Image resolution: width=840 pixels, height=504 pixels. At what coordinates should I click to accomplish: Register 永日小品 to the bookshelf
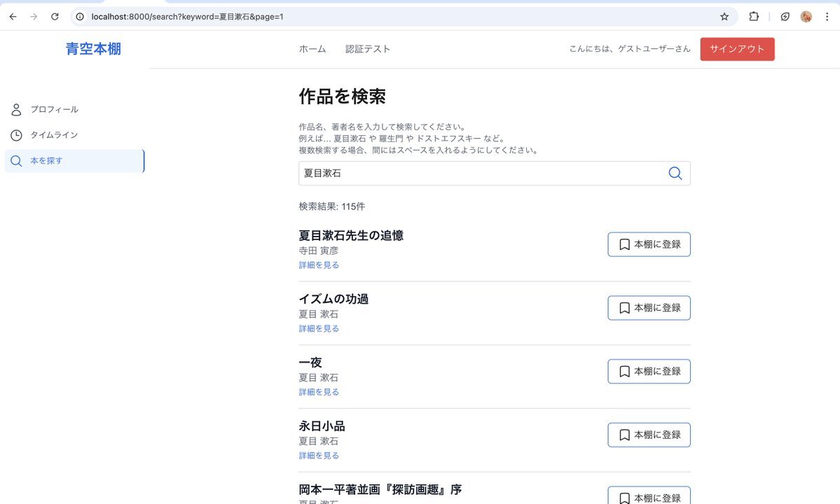pyautogui.click(x=649, y=435)
